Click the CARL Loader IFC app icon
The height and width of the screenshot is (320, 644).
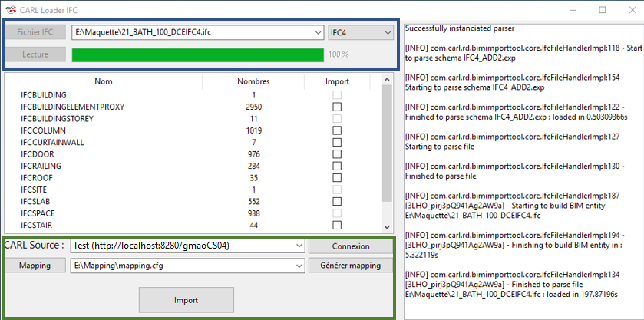(x=11, y=10)
